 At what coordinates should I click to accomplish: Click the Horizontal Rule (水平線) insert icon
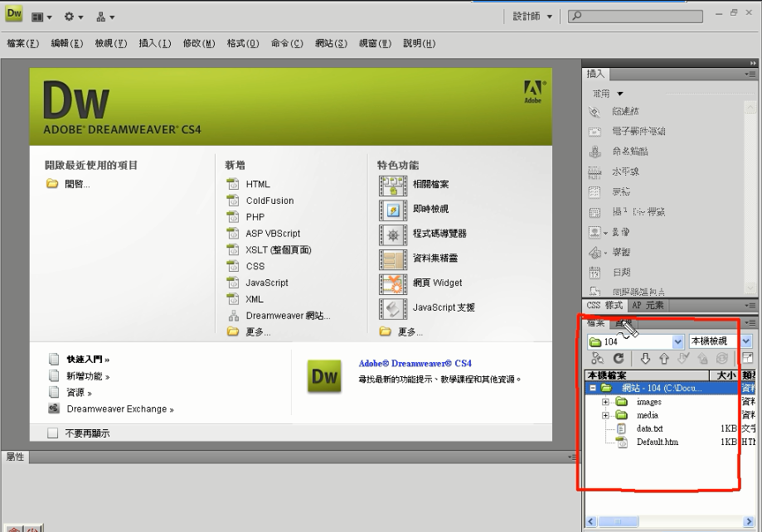595,172
